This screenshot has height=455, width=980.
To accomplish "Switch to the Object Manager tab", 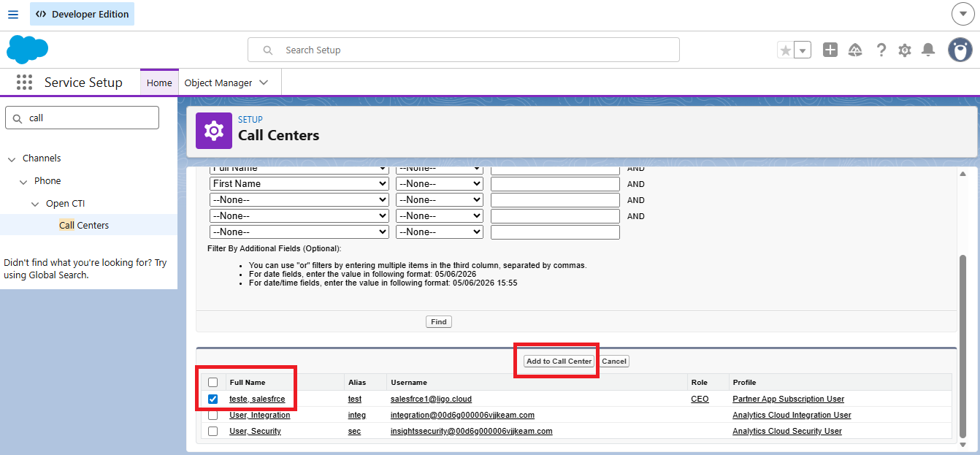I will click(x=218, y=83).
